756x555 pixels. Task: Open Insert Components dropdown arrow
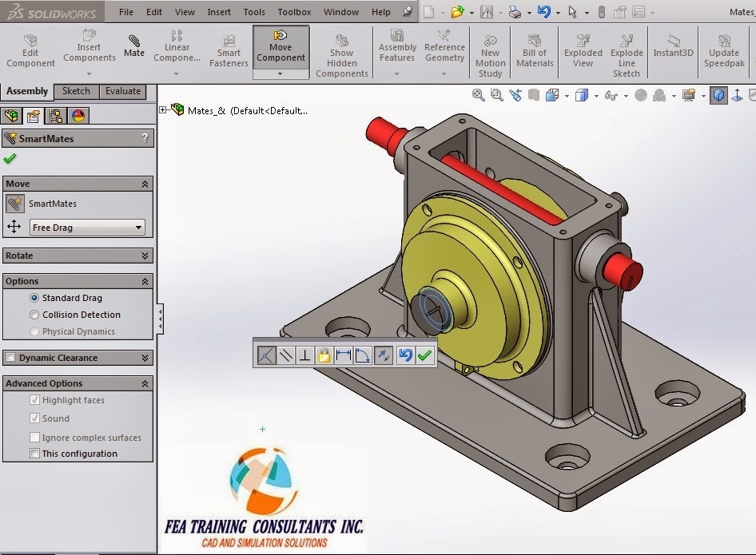90,73
